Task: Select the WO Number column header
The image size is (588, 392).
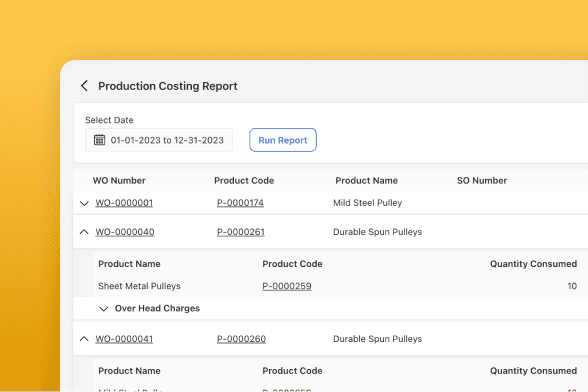Action: [119, 180]
